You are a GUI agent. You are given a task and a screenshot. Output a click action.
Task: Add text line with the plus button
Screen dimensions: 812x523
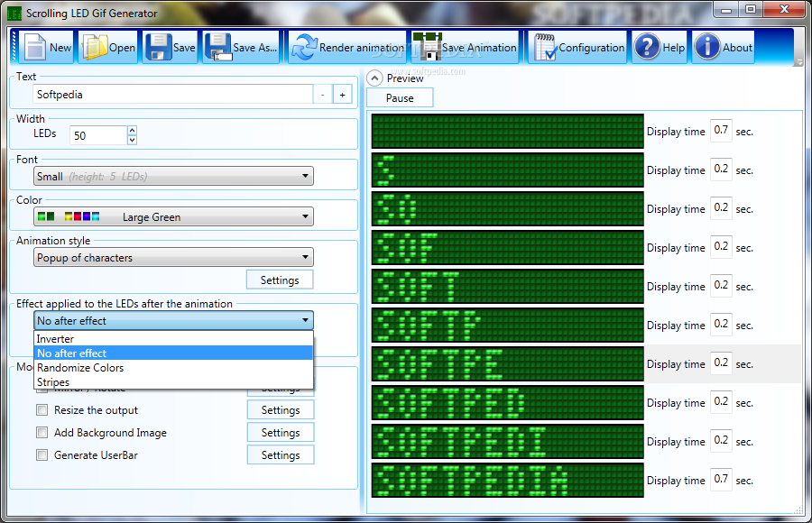[342, 95]
